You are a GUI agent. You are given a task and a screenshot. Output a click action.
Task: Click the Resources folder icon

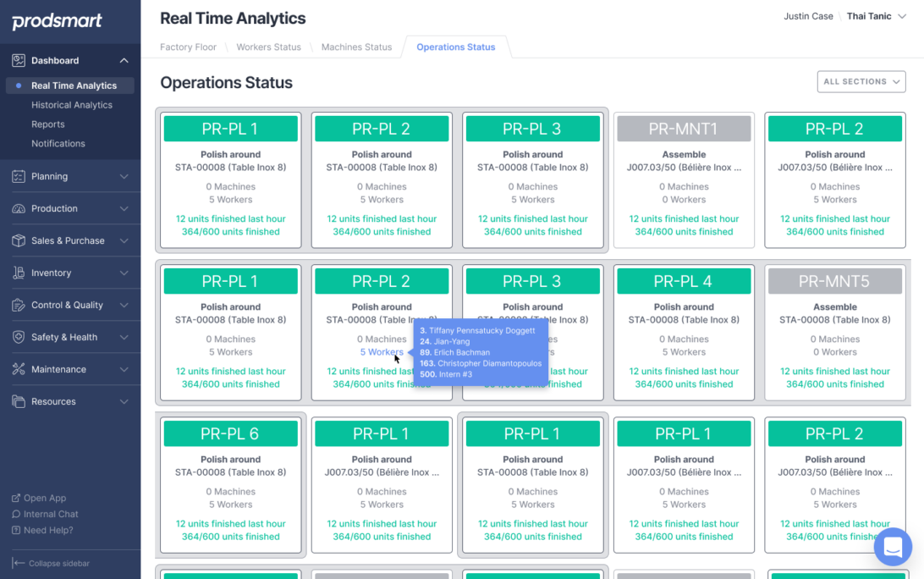[19, 401]
